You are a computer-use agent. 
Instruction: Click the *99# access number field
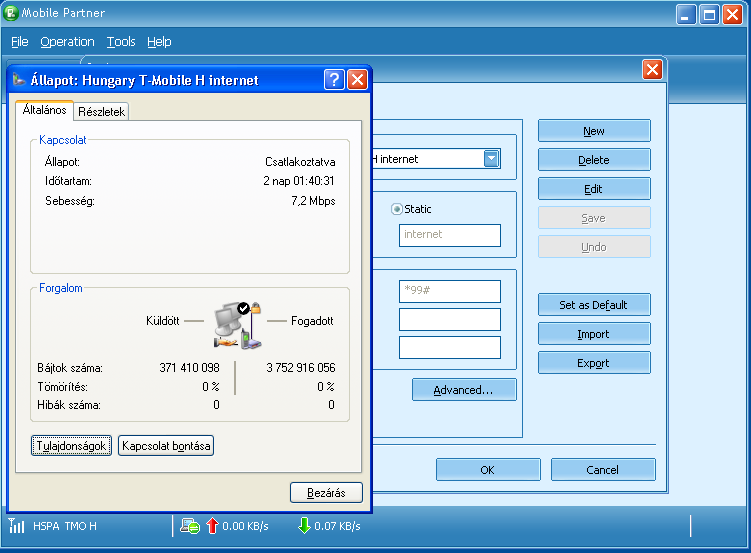(x=449, y=291)
